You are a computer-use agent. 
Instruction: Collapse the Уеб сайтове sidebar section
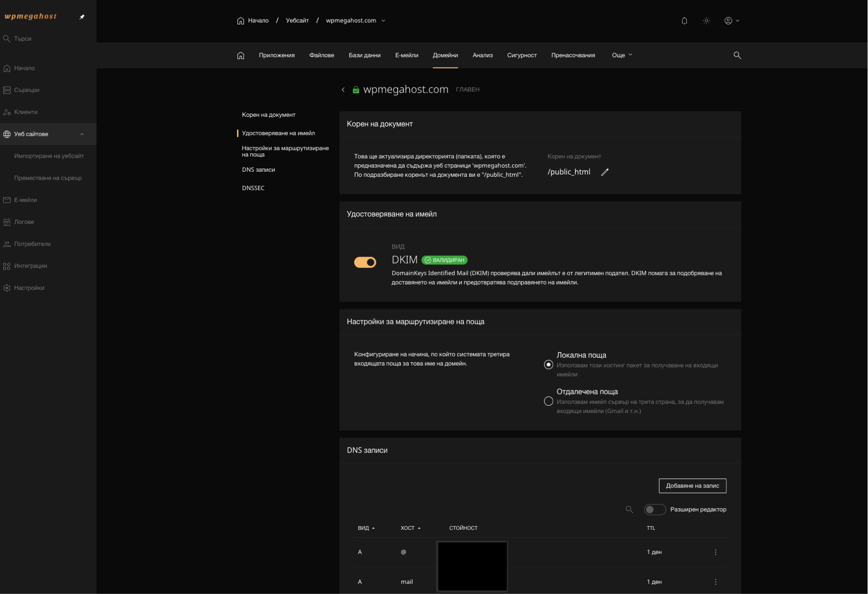(x=82, y=134)
